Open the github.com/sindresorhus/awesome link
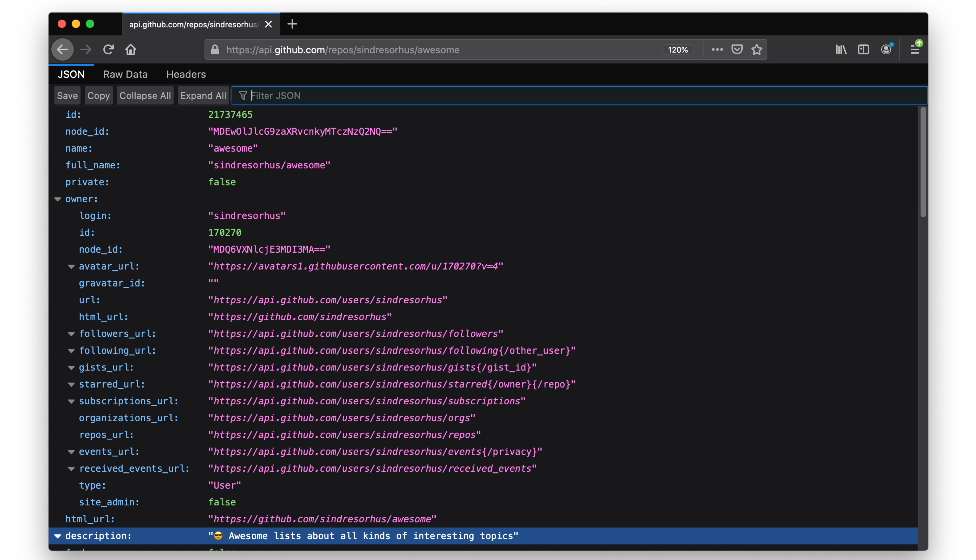 (322, 519)
